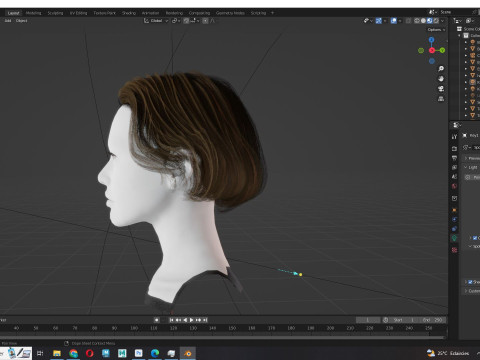Add a new workspace with plus button
This screenshot has width=480, height=360.
click(x=272, y=13)
